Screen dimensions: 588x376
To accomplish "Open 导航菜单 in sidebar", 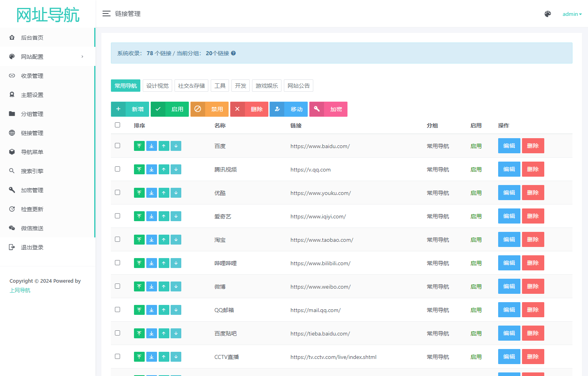I will (47, 152).
